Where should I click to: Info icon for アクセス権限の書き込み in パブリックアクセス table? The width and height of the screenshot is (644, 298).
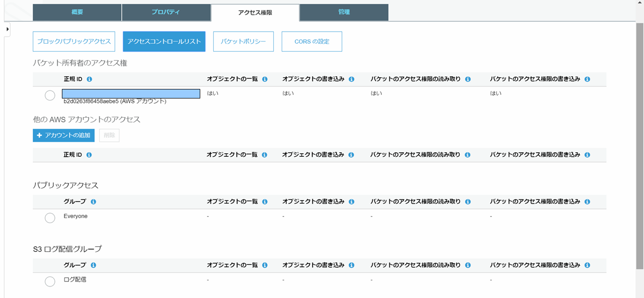[x=588, y=202]
